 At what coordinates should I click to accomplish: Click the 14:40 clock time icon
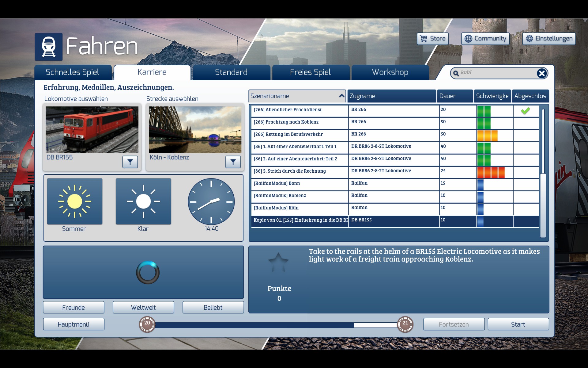tap(211, 201)
